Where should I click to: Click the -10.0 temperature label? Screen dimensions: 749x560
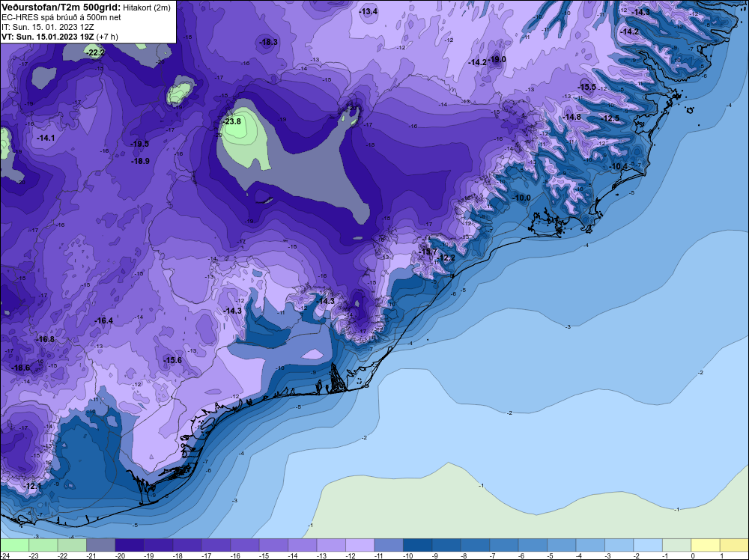click(x=521, y=198)
